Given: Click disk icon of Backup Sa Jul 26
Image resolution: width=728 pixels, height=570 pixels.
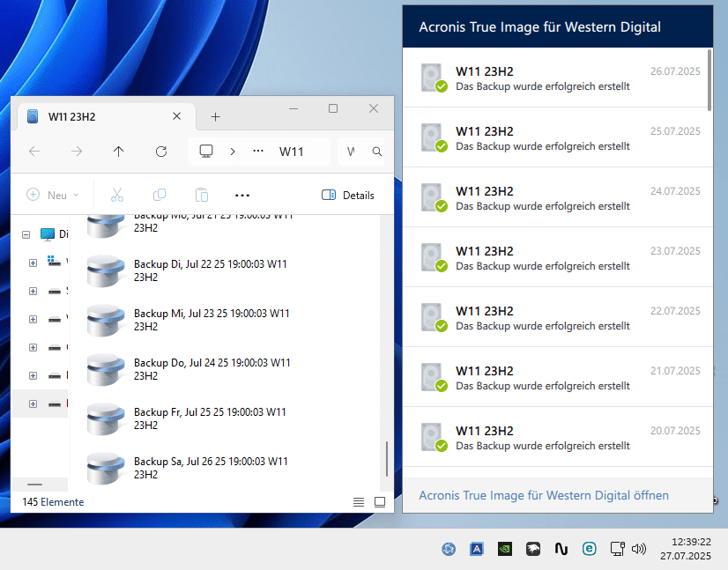Looking at the screenshot, I should [106, 468].
